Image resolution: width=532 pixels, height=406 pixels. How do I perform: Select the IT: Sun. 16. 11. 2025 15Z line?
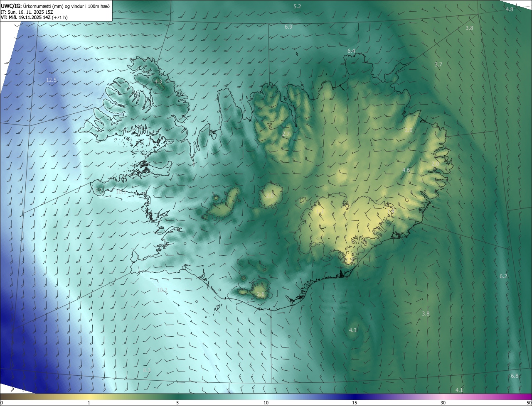tap(27, 12)
